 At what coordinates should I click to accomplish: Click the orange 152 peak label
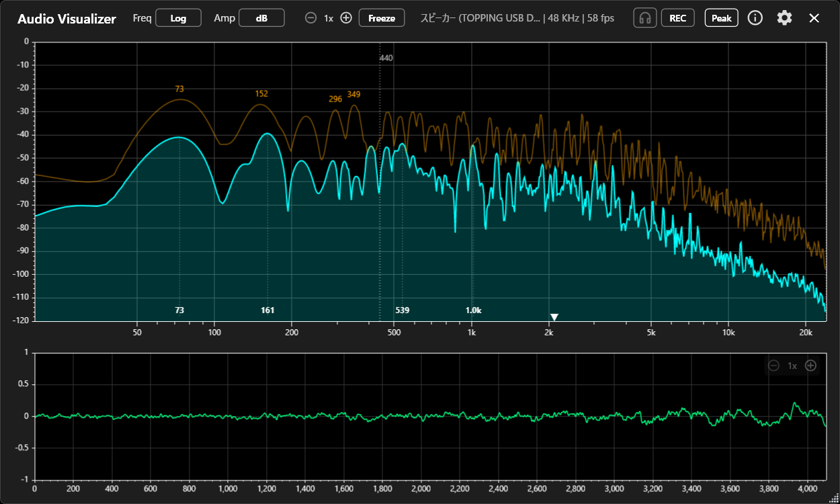coord(261,94)
